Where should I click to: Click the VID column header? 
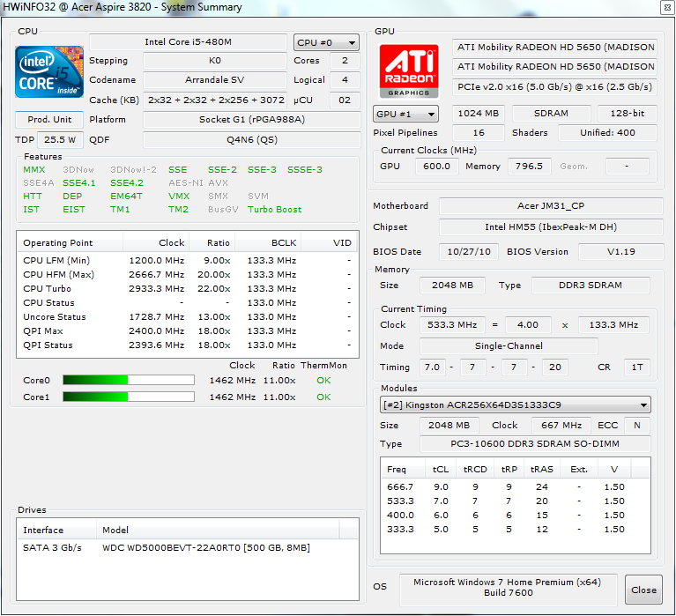tap(329, 242)
